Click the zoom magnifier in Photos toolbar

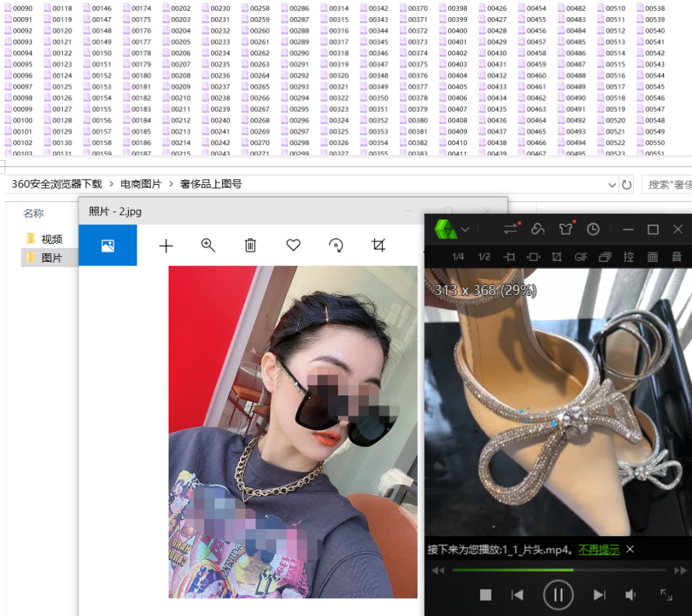pos(208,245)
